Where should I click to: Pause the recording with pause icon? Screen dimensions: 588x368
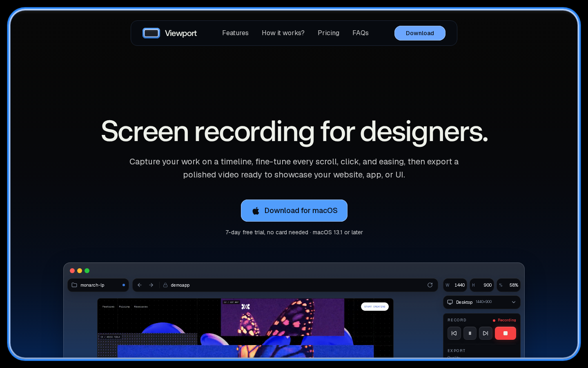click(x=470, y=333)
